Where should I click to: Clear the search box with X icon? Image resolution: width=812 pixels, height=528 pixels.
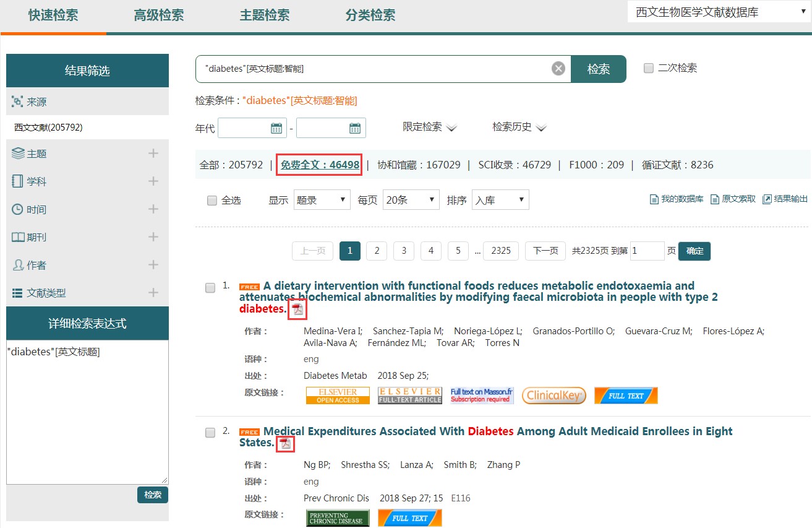point(558,69)
